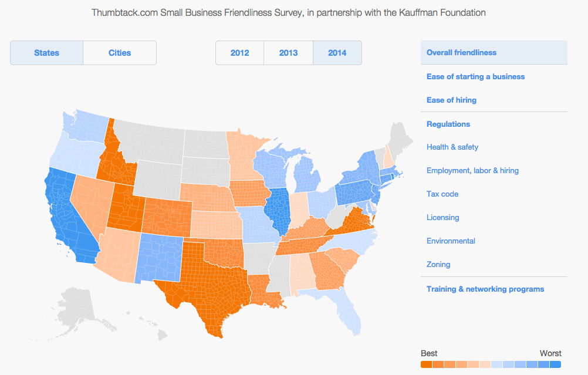Select the 2012 year option
Image resolution: width=588 pixels, height=375 pixels.
(239, 53)
